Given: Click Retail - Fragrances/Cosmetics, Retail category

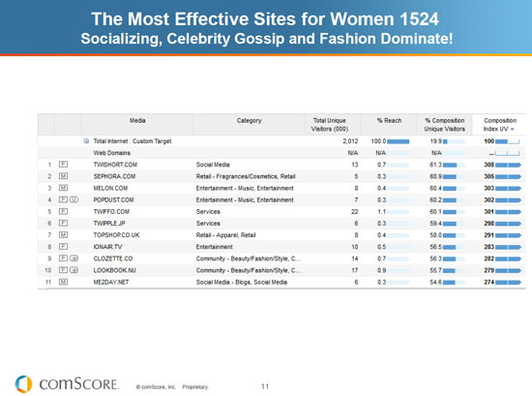Looking at the screenshot, I should (x=246, y=176).
